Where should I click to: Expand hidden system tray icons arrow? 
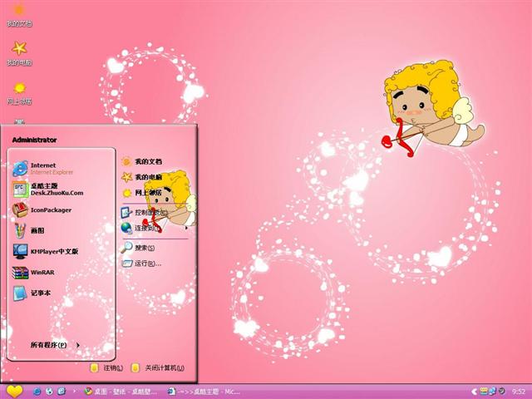[x=475, y=392]
